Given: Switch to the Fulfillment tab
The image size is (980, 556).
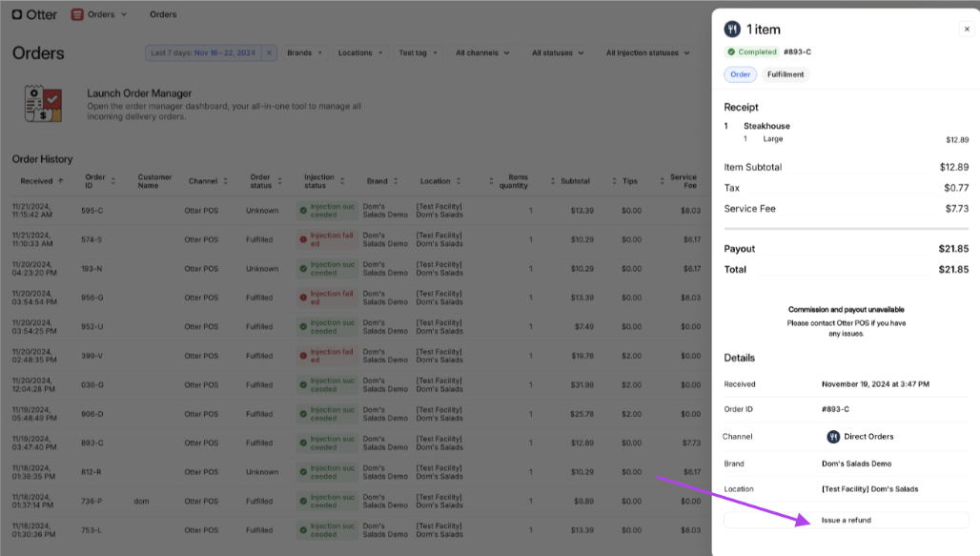Looking at the screenshot, I should 786,74.
